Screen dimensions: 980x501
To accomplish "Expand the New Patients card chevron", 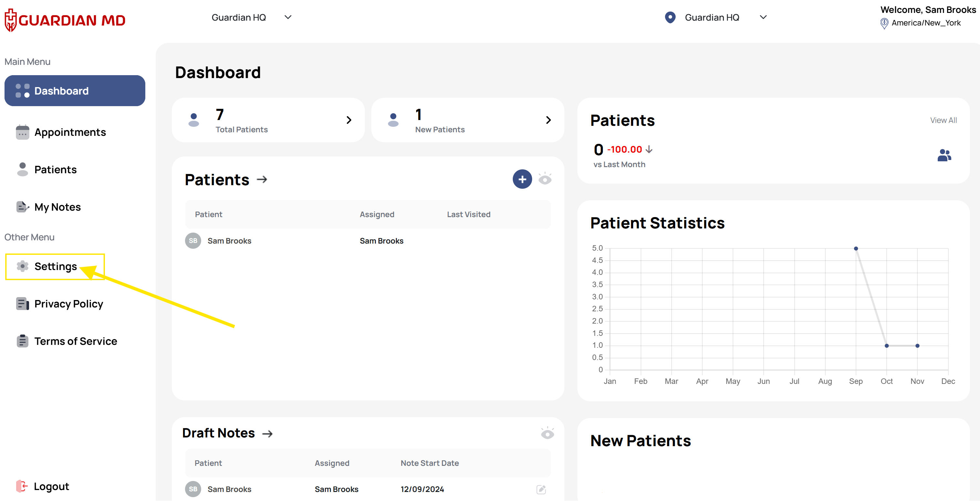I will click(548, 120).
